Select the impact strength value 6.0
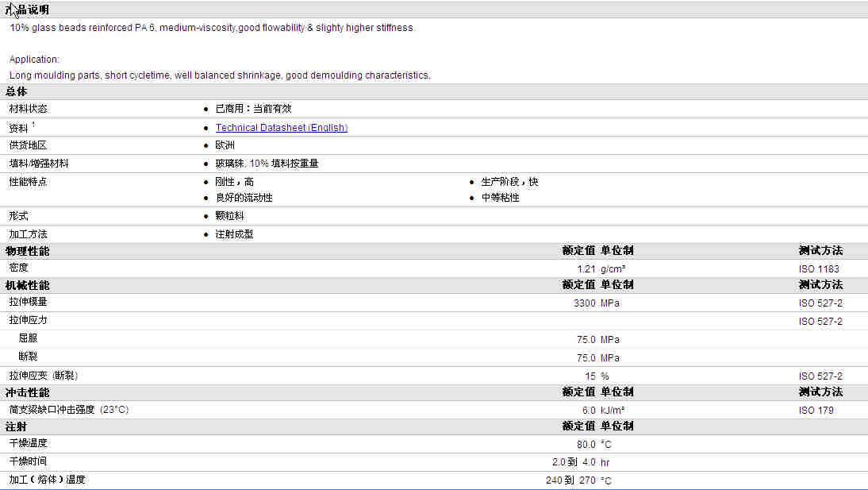This screenshot has width=868, height=490. (589, 410)
